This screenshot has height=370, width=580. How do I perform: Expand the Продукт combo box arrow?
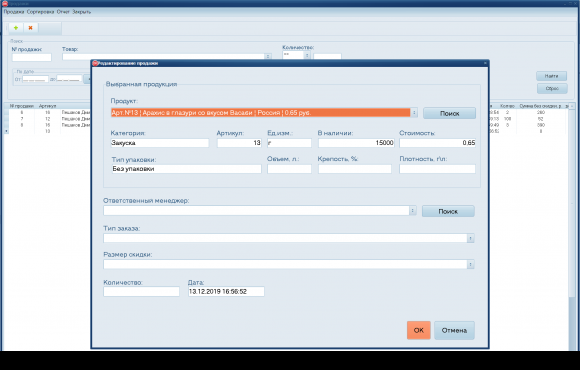[414, 113]
